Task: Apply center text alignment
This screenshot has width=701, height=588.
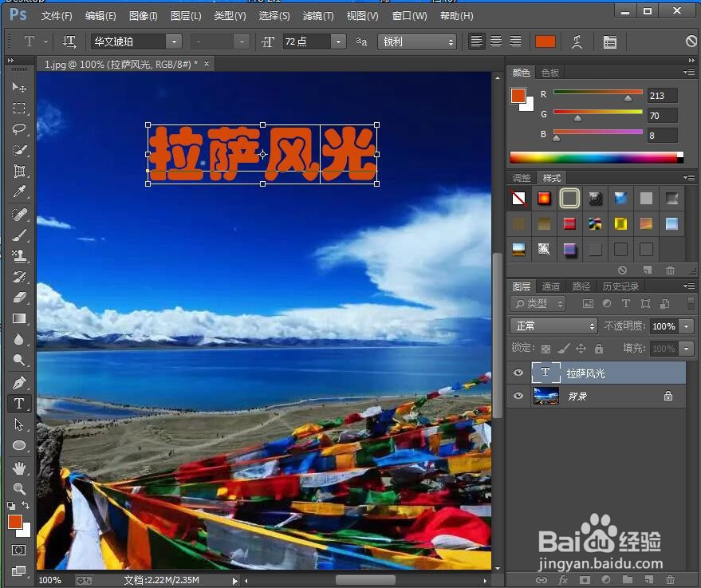Action: [495, 41]
